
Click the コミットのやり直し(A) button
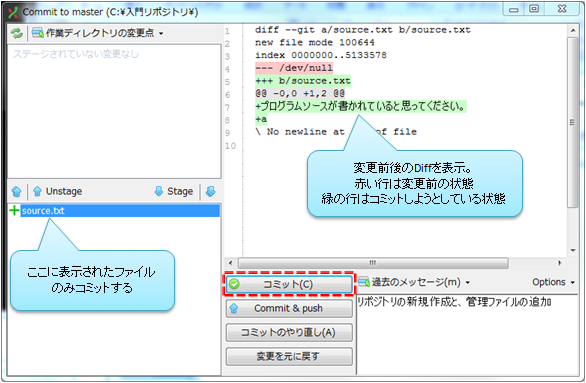click(x=289, y=333)
